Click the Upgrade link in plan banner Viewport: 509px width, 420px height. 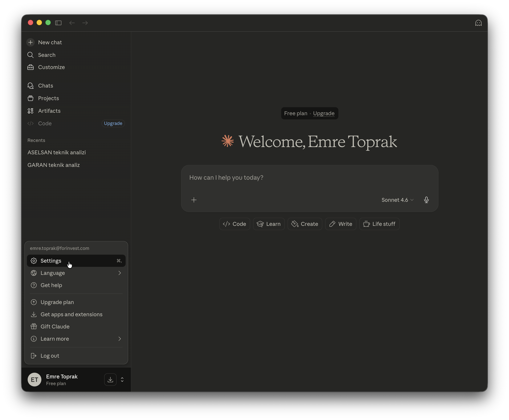[x=324, y=113]
